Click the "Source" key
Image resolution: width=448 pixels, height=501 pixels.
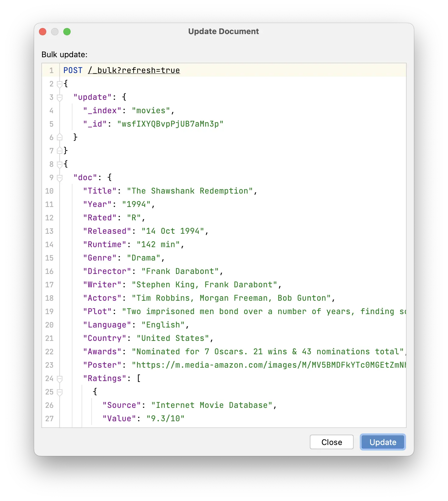122,405
